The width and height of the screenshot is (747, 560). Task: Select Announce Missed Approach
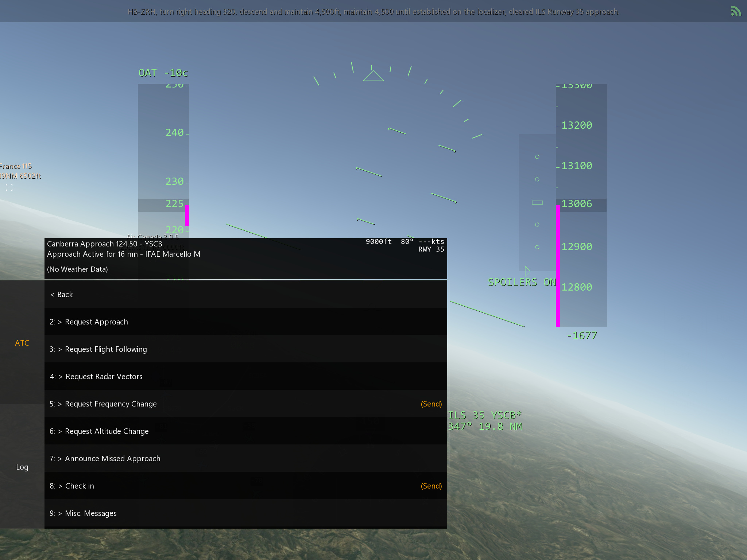(112, 459)
